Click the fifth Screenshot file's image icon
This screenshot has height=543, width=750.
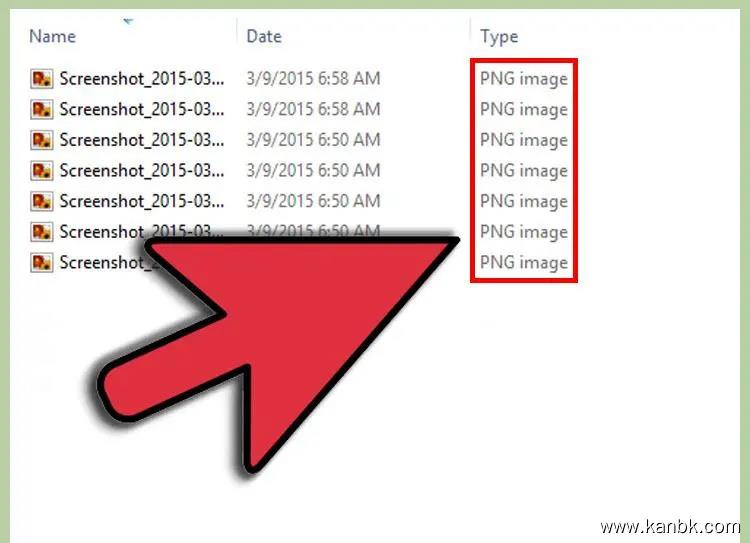[42, 201]
